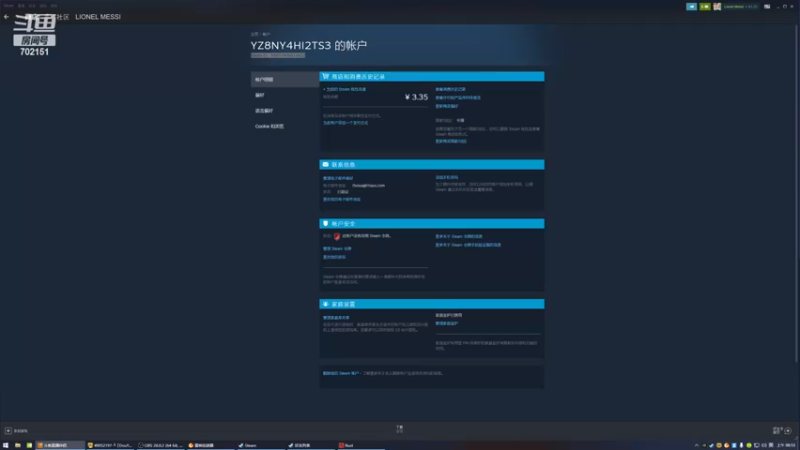The height and width of the screenshot is (450, 800).
Task: Click the shield icon in 帐户安全 header
Action: click(x=326, y=223)
